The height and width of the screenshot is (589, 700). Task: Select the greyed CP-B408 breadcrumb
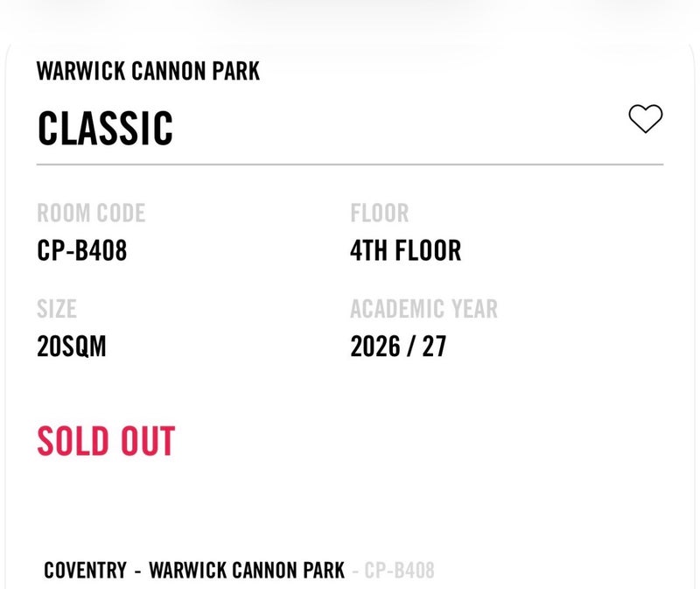(399, 571)
